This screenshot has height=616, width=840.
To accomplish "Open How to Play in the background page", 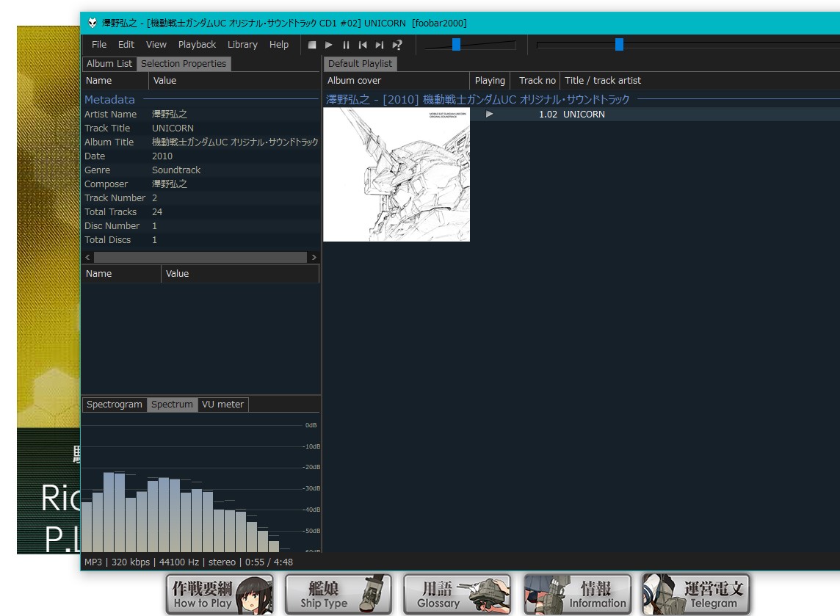I will [x=220, y=595].
